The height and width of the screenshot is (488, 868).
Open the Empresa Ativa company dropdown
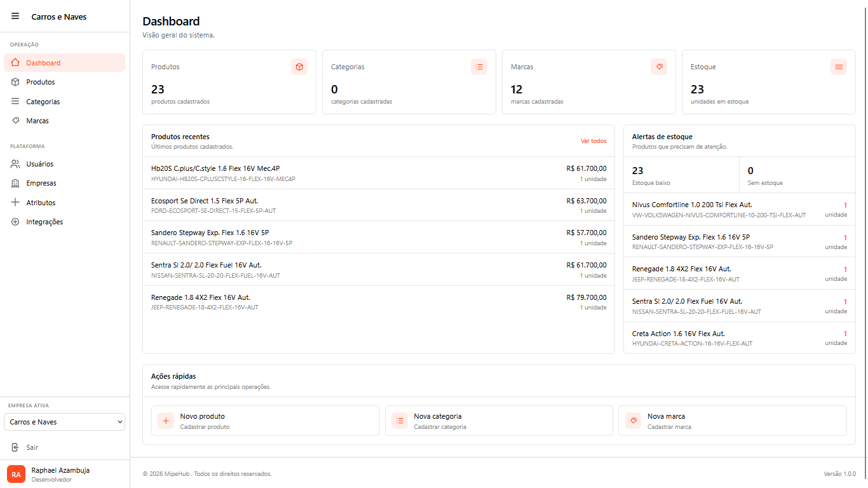[x=64, y=422]
